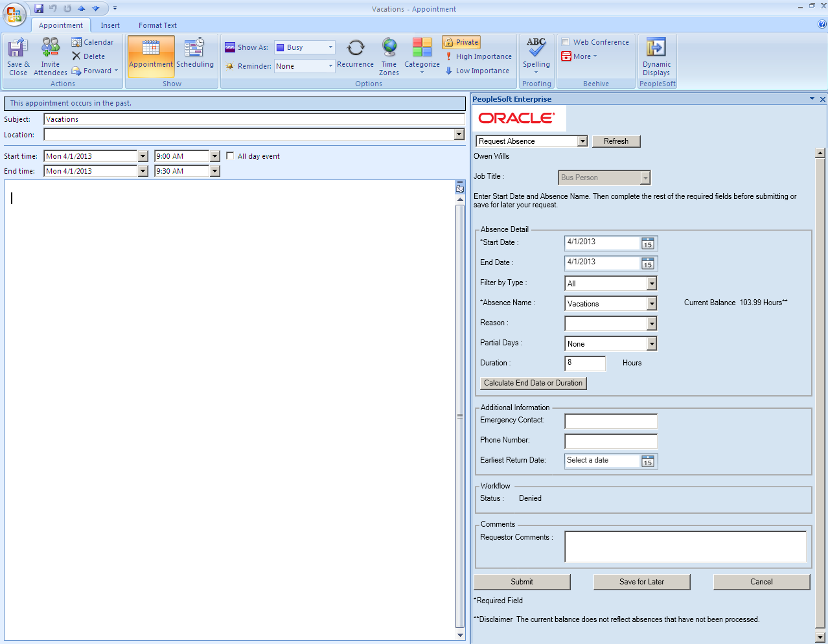This screenshot has width=828, height=644.
Task: Click appointment body scrollbar down arrow
Action: tap(460, 636)
